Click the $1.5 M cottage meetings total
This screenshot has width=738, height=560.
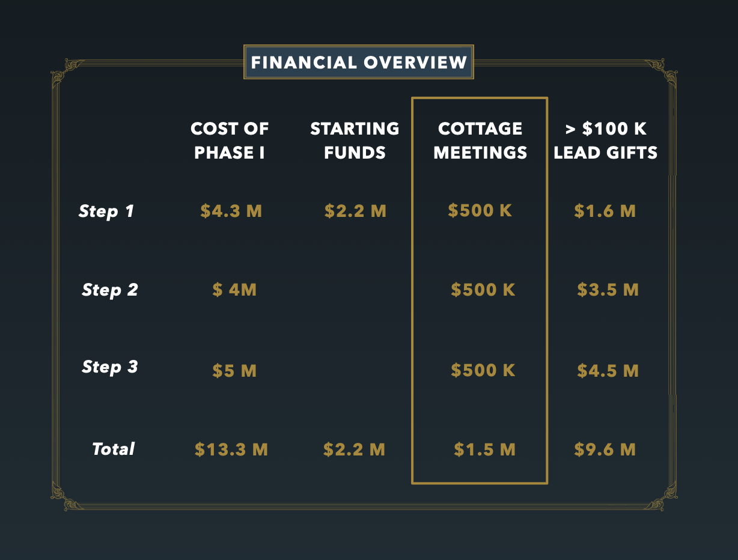click(x=484, y=449)
